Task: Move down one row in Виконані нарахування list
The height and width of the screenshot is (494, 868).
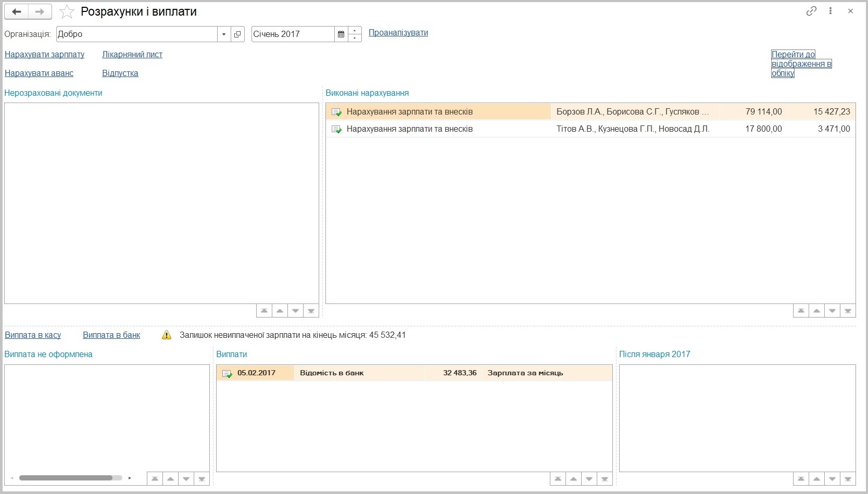Action: pos(832,311)
